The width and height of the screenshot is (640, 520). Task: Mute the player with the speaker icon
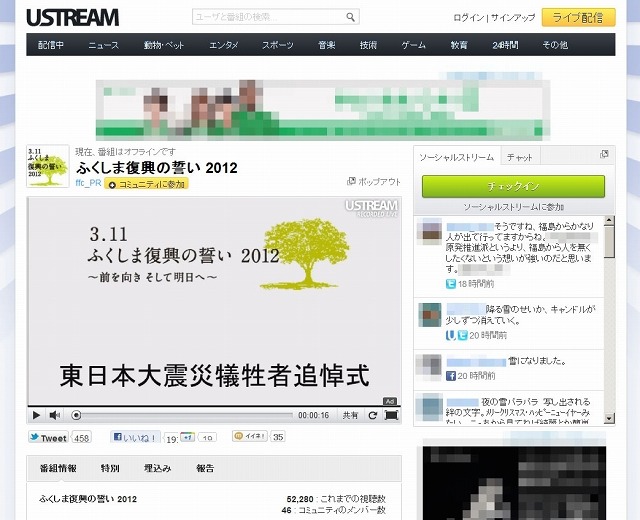click(54, 415)
